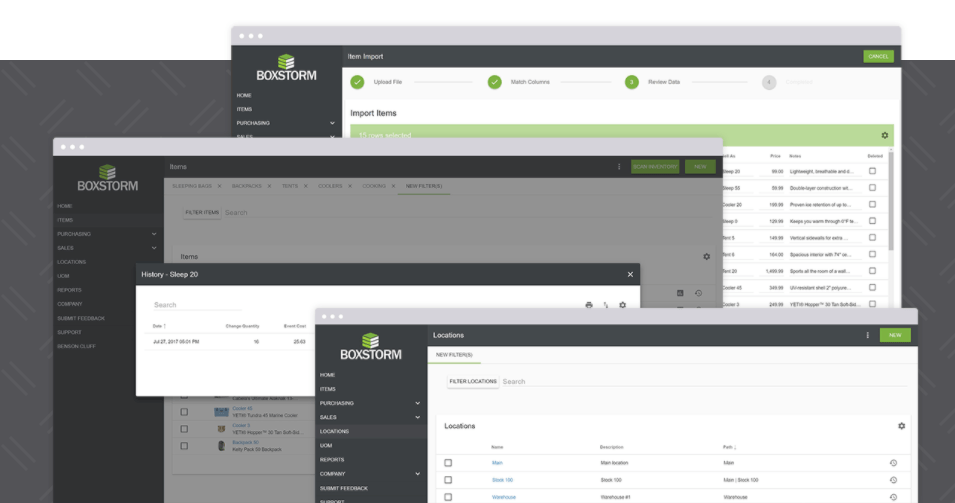
Task: Click kebab menu in Items window header
Action: 619,167
